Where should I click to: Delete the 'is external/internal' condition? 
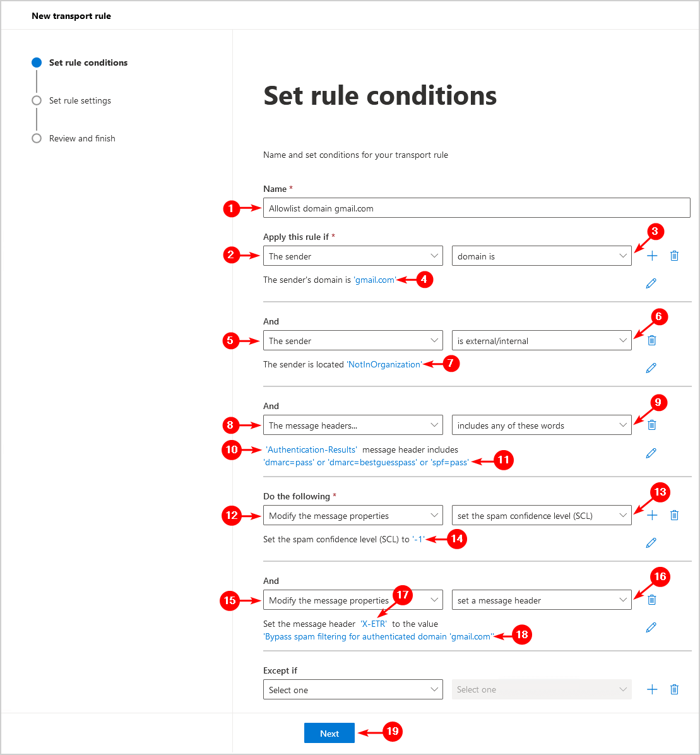pyautogui.click(x=652, y=340)
